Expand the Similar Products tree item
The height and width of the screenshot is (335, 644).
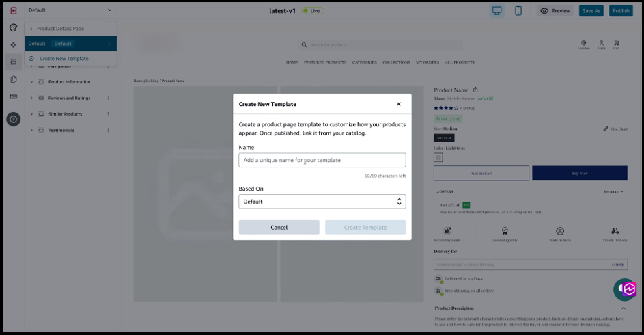[31, 114]
